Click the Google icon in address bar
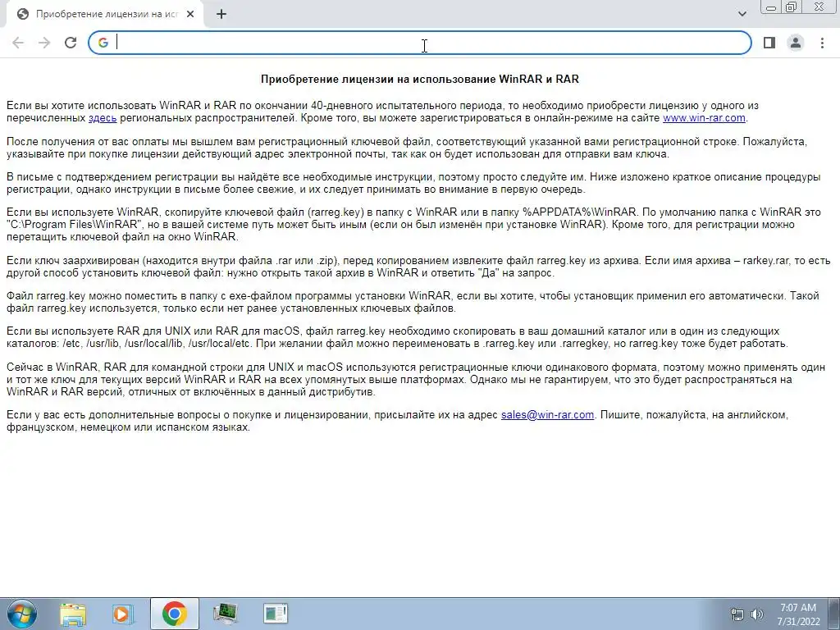 pyautogui.click(x=103, y=43)
